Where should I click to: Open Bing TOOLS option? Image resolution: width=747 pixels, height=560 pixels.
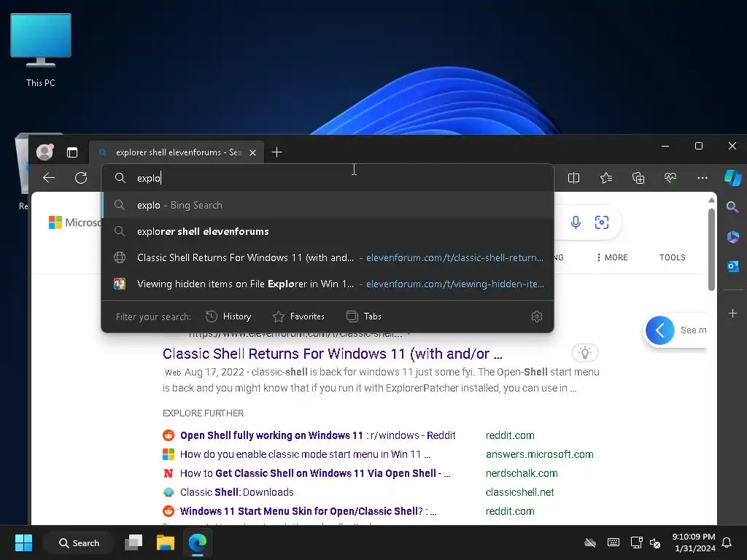click(672, 257)
